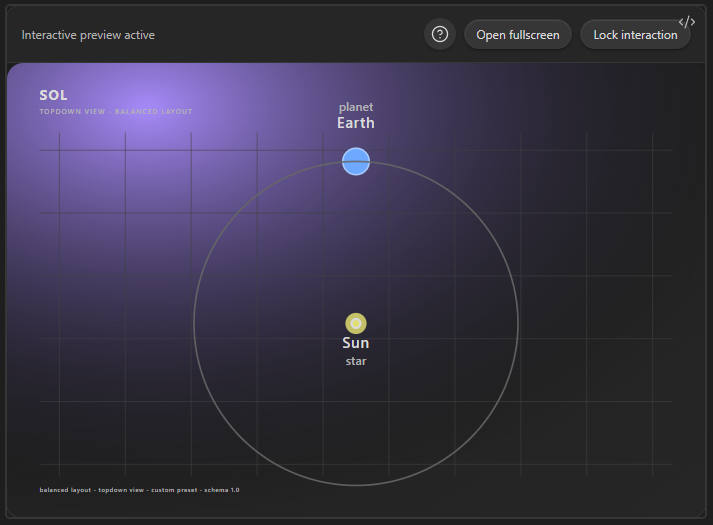Click "Interactive preview active" status text
Image resolution: width=713 pixels, height=525 pixels.
(x=88, y=35)
